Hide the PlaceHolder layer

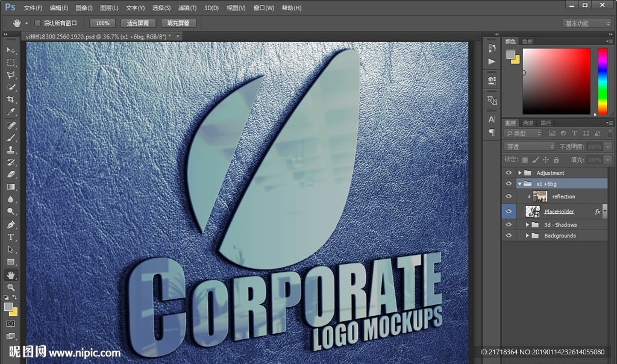[509, 212]
